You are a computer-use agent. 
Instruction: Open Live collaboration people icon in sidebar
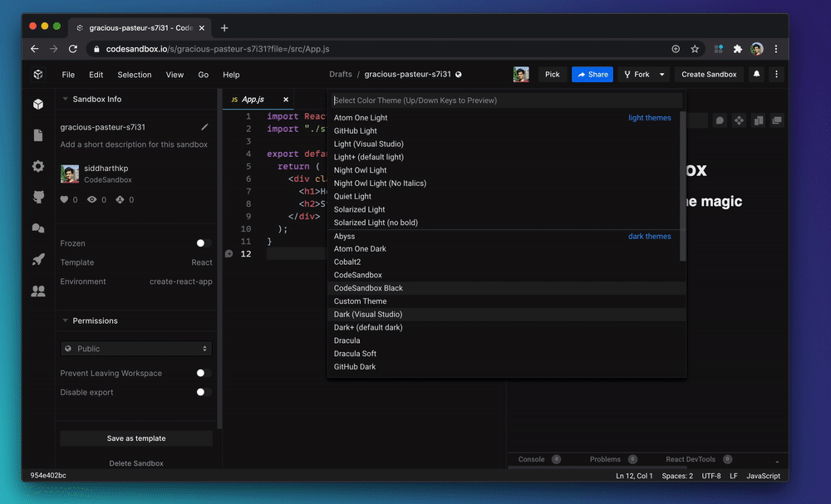click(38, 291)
